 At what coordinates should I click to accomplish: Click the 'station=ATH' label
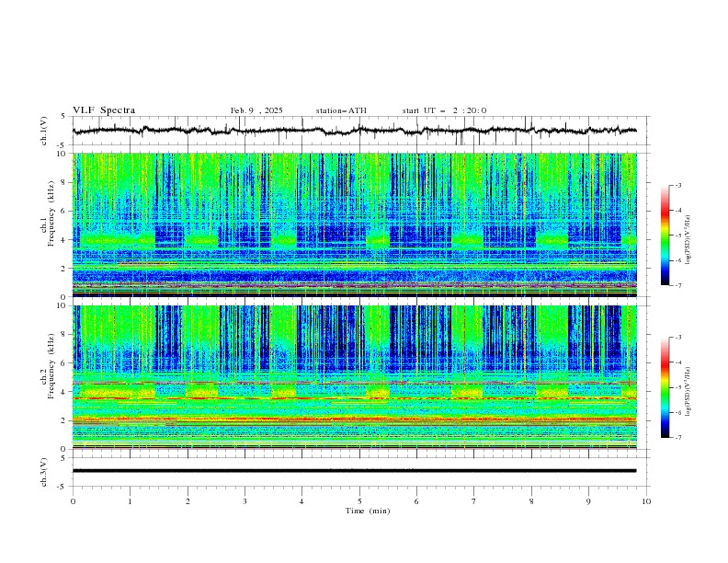[x=341, y=110]
